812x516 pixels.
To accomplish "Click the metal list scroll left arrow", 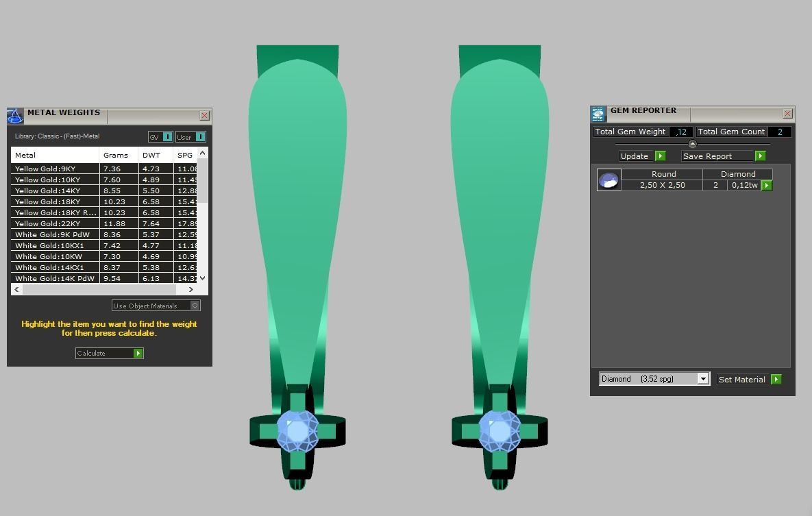I will click(16, 290).
